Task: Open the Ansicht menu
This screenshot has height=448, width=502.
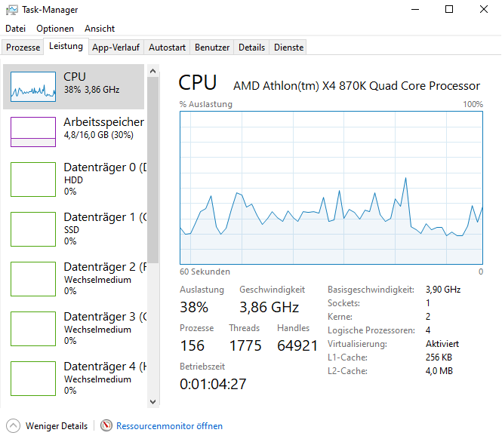Action: pyautogui.click(x=100, y=29)
